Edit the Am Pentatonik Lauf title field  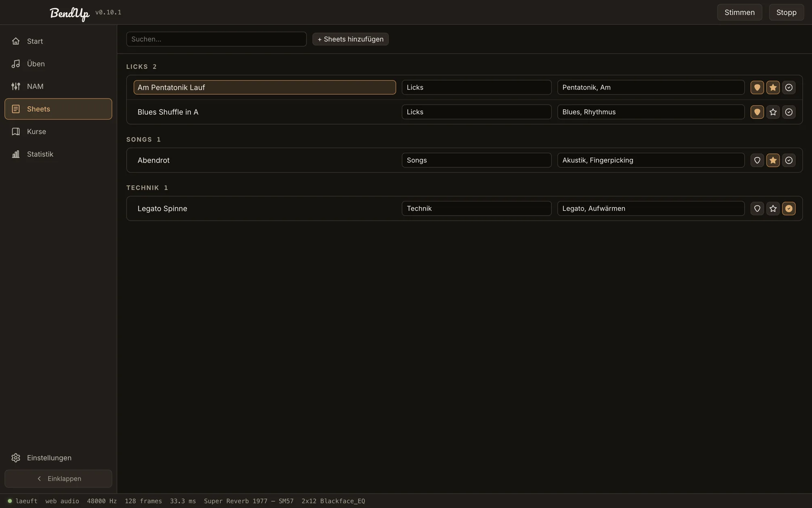click(x=265, y=87)
